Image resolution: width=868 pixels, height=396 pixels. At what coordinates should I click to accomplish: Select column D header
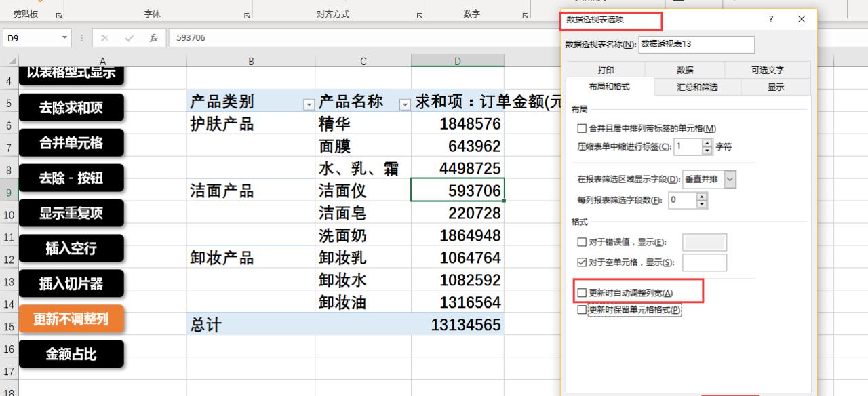tap(458, 61)
